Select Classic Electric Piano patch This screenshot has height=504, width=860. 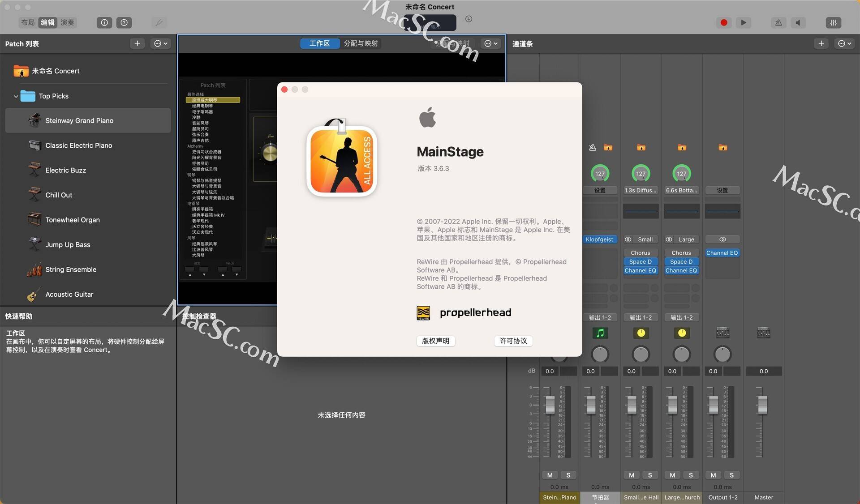click(88, 145)
